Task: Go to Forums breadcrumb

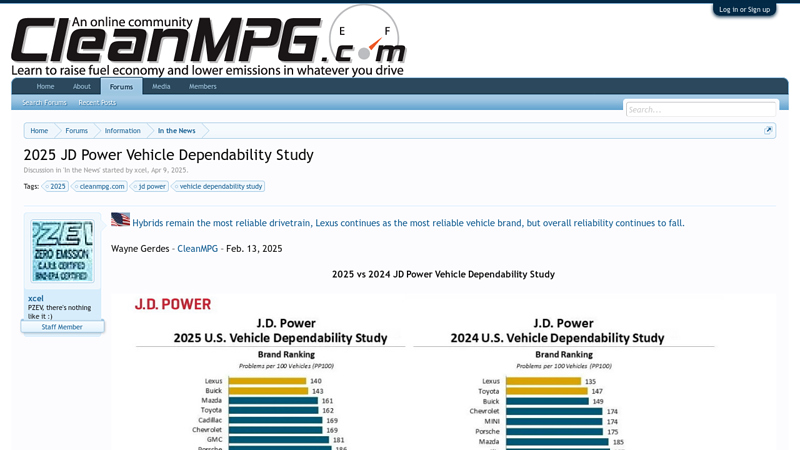Action: coord(77,131)
